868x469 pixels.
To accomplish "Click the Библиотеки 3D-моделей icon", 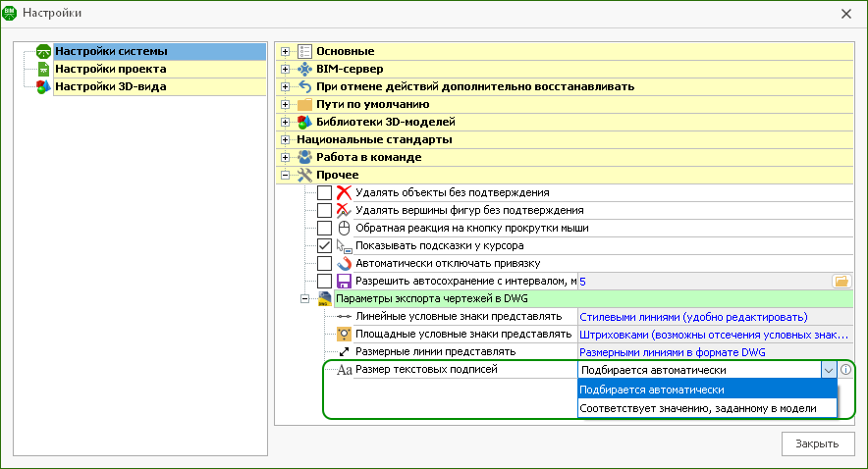I will 304,123.
